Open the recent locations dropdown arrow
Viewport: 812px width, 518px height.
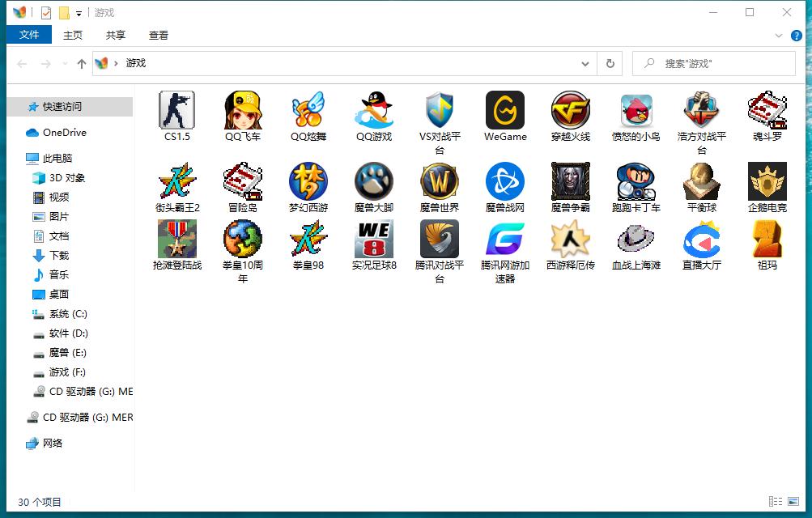coord(65,64)
